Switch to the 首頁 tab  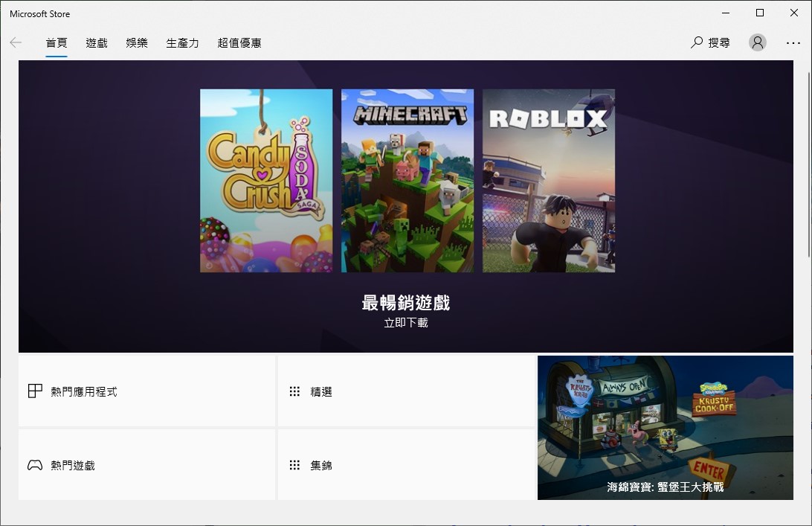[57, 43]
